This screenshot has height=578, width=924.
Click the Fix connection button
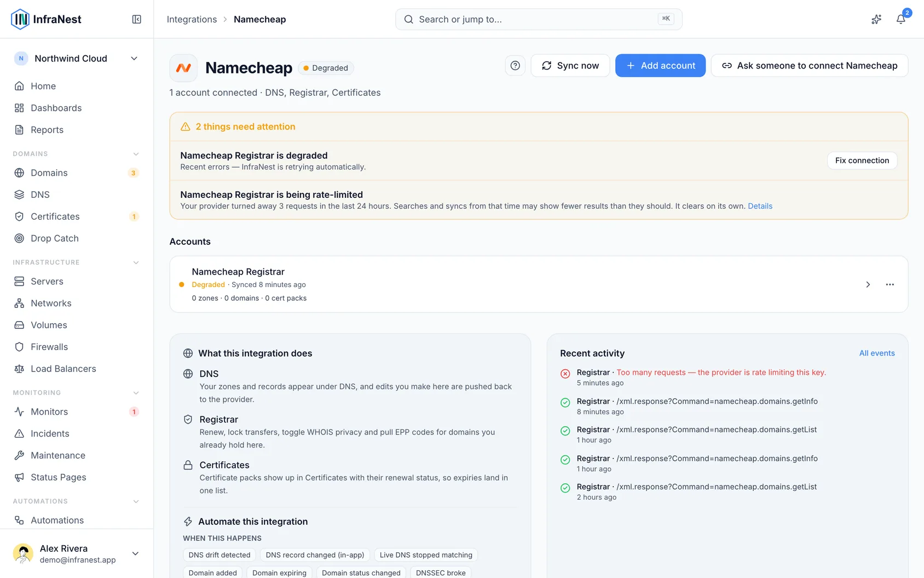862,161
